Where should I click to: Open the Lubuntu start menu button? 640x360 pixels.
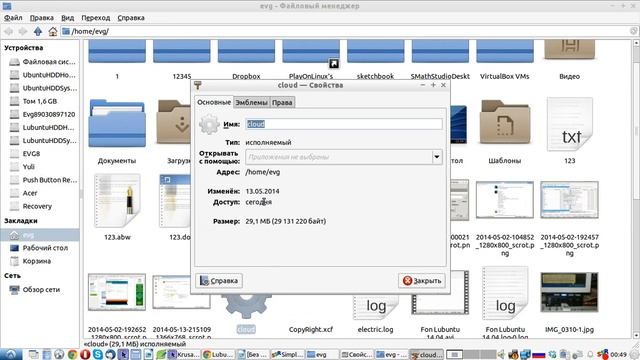coord(11,354)
